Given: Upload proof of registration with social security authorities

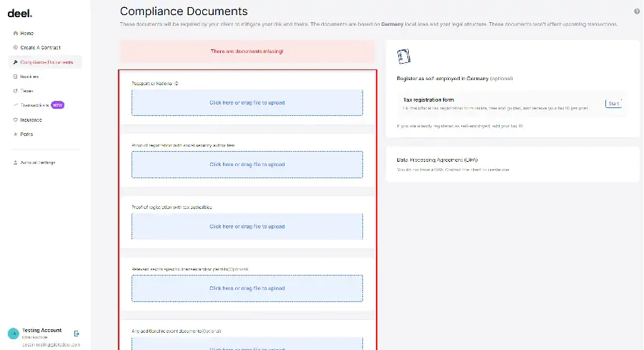Looking at the screenshot, I should click(247, 165).
